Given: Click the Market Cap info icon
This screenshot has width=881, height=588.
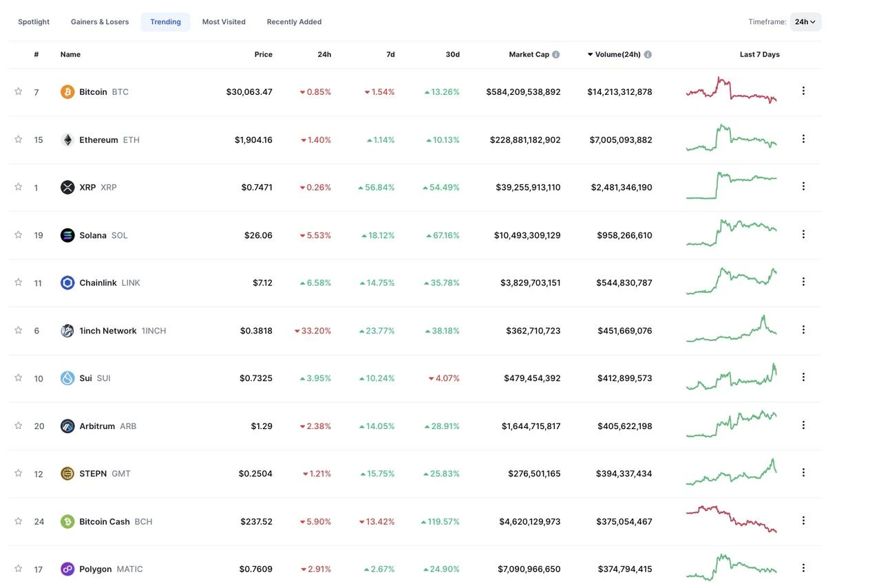Looking at the screenshot, I should [556, 54].
